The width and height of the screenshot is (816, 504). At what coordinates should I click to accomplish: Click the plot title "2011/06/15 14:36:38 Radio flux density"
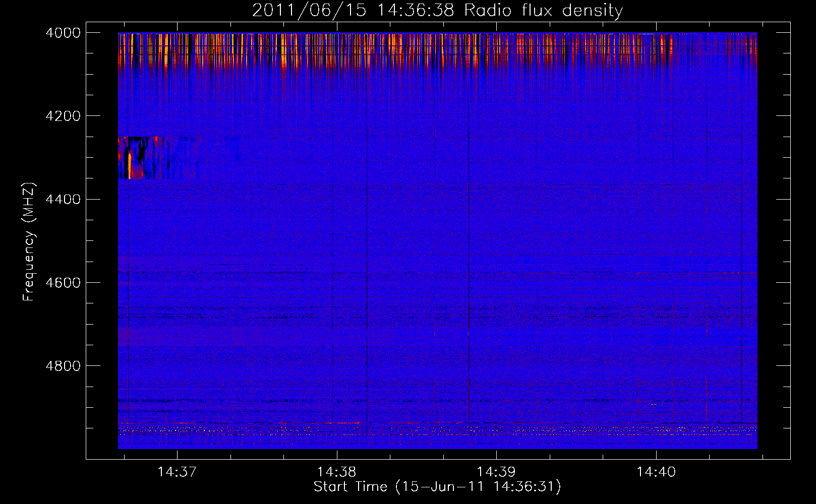437,11
